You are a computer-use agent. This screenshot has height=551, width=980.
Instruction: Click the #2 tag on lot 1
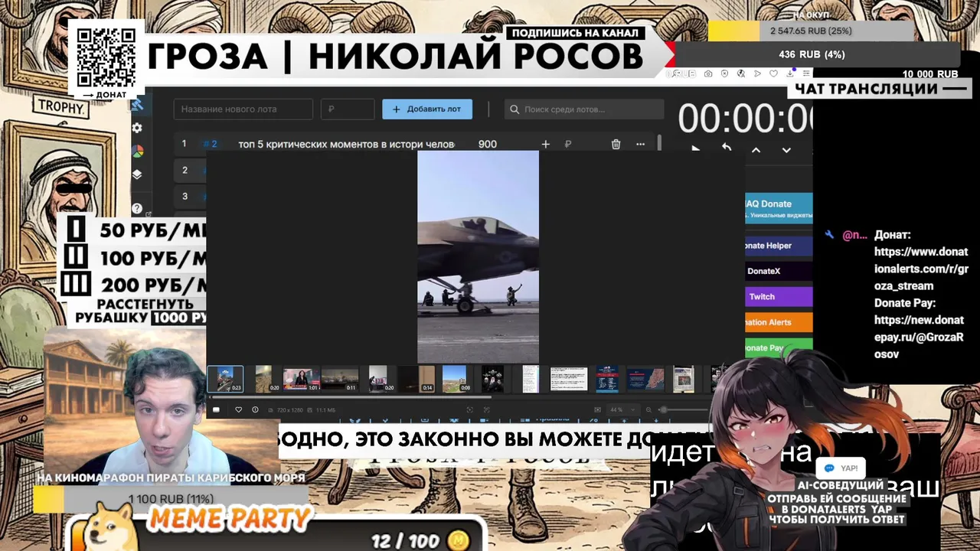(x=210, y=144)
